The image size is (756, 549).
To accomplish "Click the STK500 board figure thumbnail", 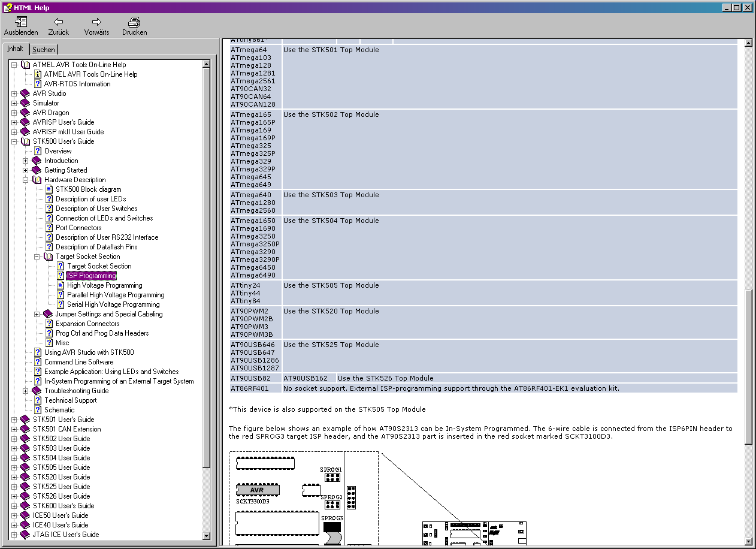I will [474, 533].
